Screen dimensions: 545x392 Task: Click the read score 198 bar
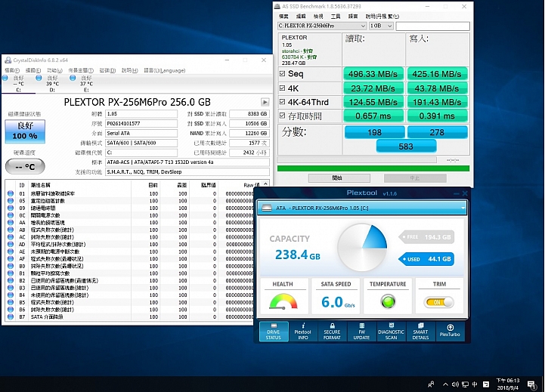375,132
